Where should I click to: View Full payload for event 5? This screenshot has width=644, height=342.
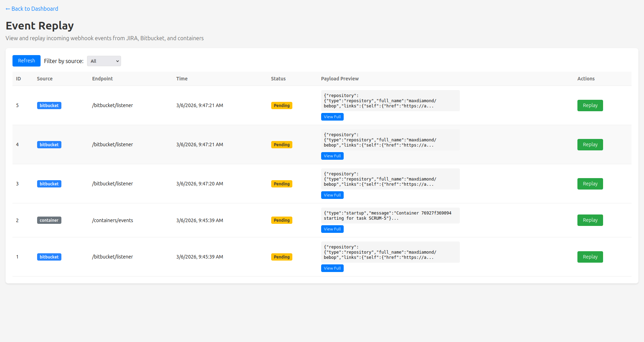click(x=332, y=117)
